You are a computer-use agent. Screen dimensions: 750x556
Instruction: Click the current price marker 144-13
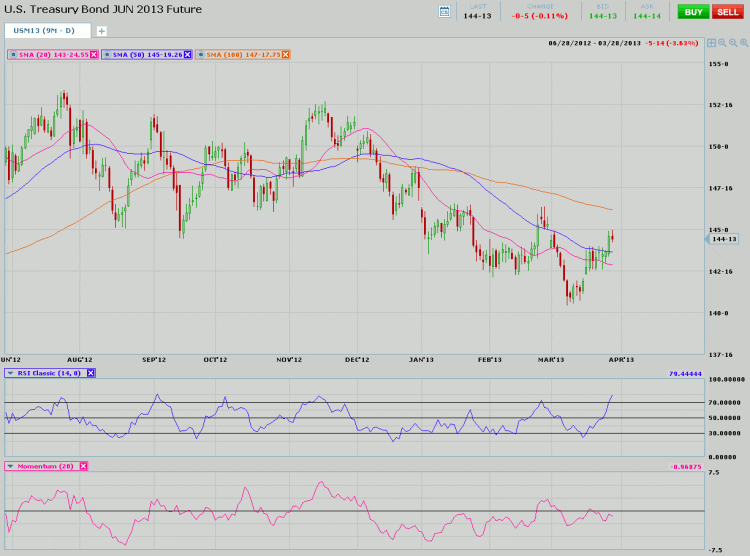[723, 239]
